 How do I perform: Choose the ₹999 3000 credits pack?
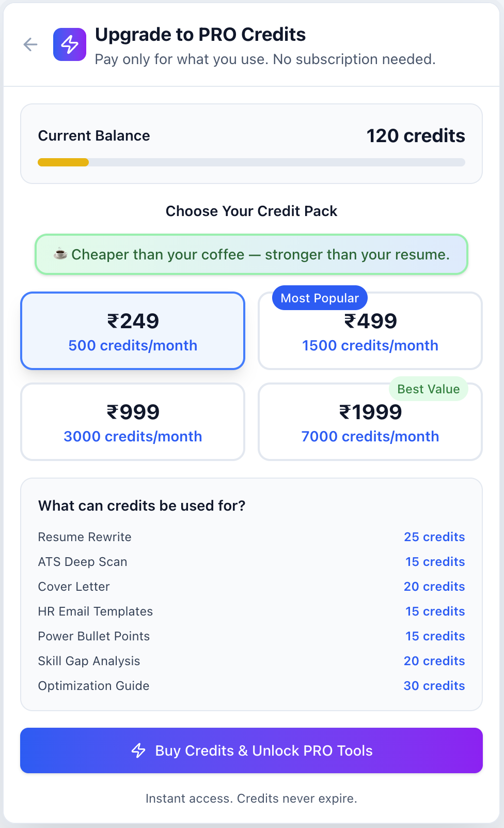click(133, 422)
